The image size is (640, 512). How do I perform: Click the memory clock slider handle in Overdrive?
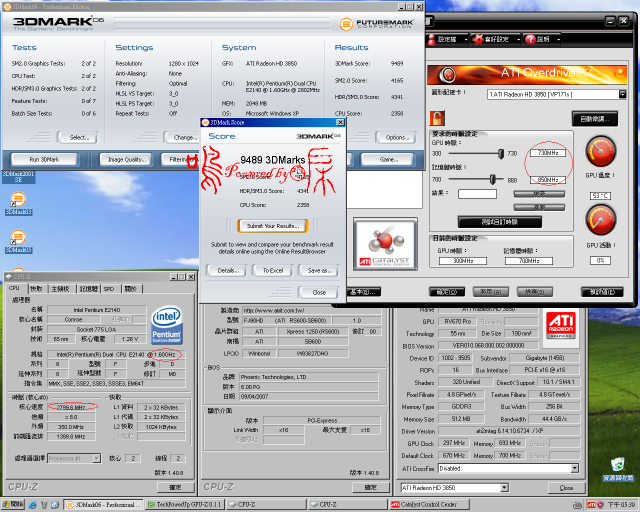tap(493, 179)
